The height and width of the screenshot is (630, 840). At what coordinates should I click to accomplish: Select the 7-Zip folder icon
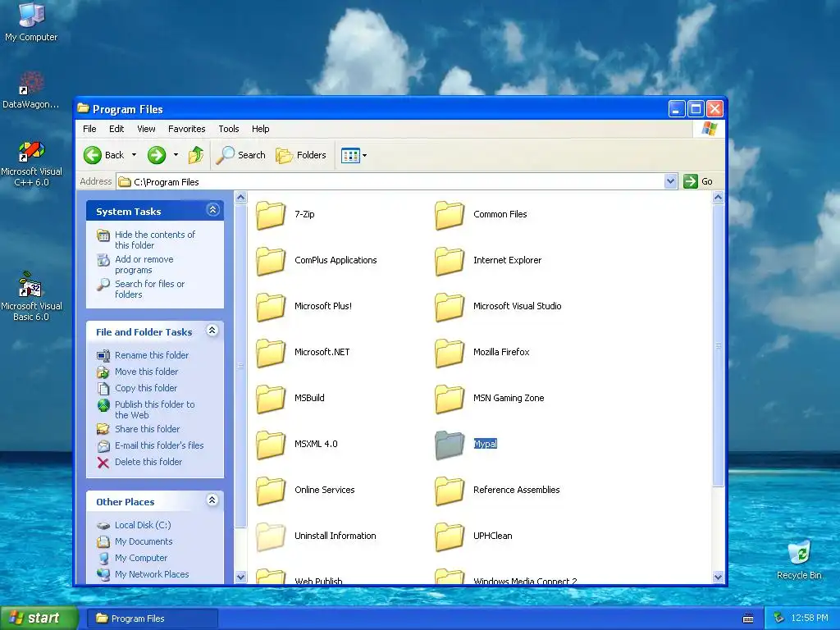(271, 214)
